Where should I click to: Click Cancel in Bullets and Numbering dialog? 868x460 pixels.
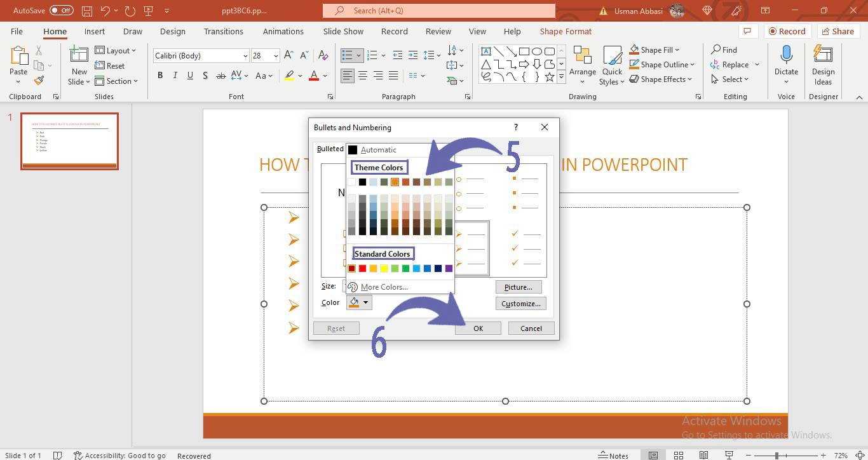(531, 328)
